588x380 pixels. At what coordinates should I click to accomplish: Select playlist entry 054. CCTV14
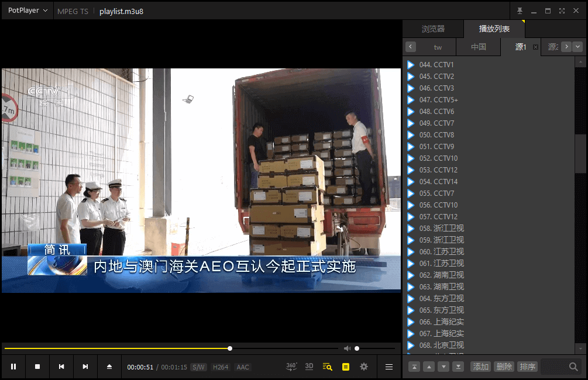pos(489,182)
